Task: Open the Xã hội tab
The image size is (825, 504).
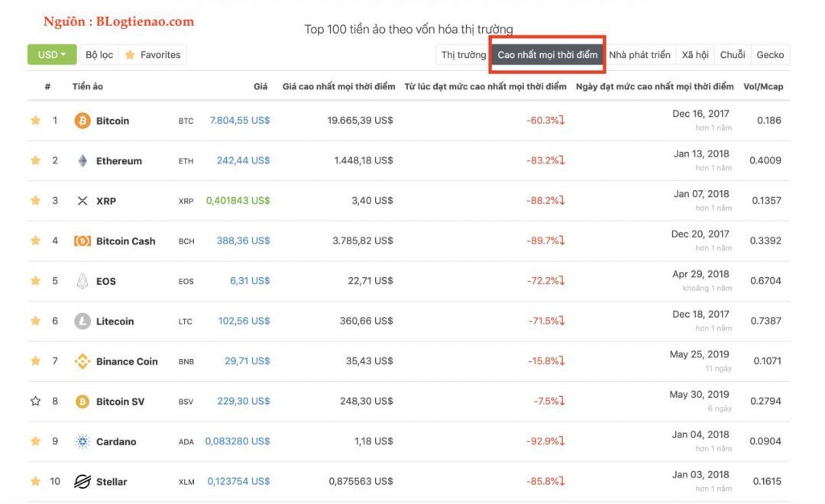Action: coord(695,55)
